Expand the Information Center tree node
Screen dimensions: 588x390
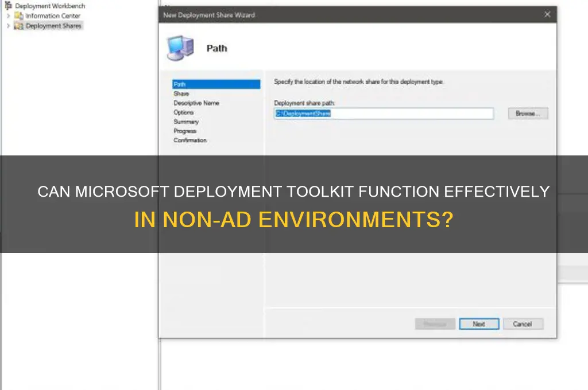tap(8, 15)
